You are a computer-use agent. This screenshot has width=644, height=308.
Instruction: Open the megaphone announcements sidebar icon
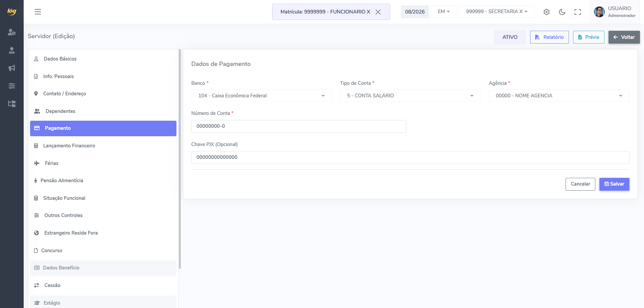[x=12, y=68]
